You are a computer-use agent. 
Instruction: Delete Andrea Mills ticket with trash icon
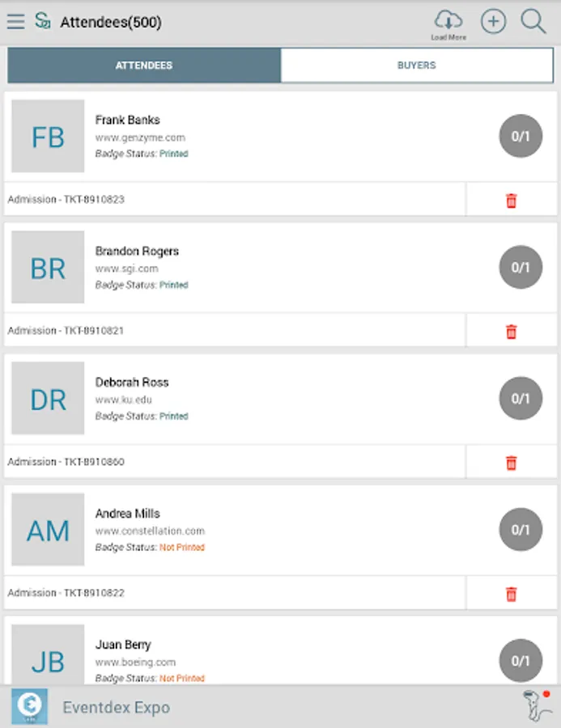click(x=511, y=594)
